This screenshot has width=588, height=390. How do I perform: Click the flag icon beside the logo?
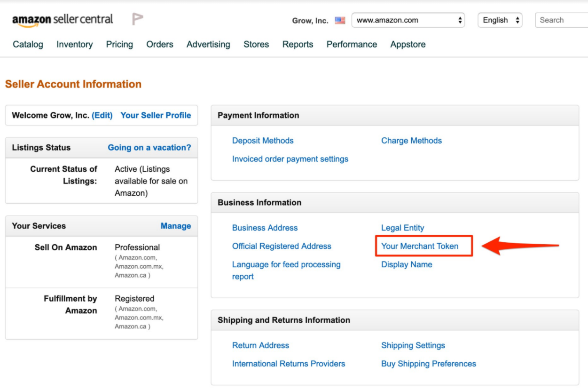click(x=137, y=19)
